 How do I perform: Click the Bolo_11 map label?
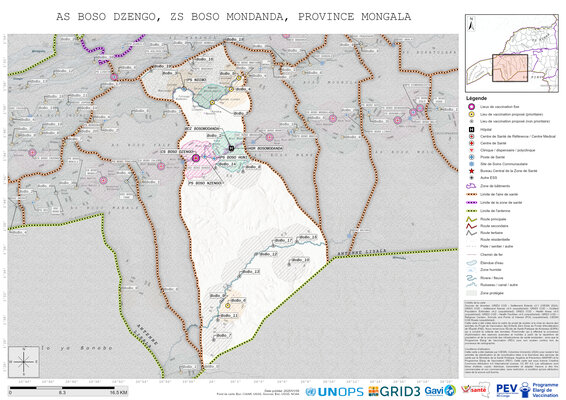[x=229, y=316]
